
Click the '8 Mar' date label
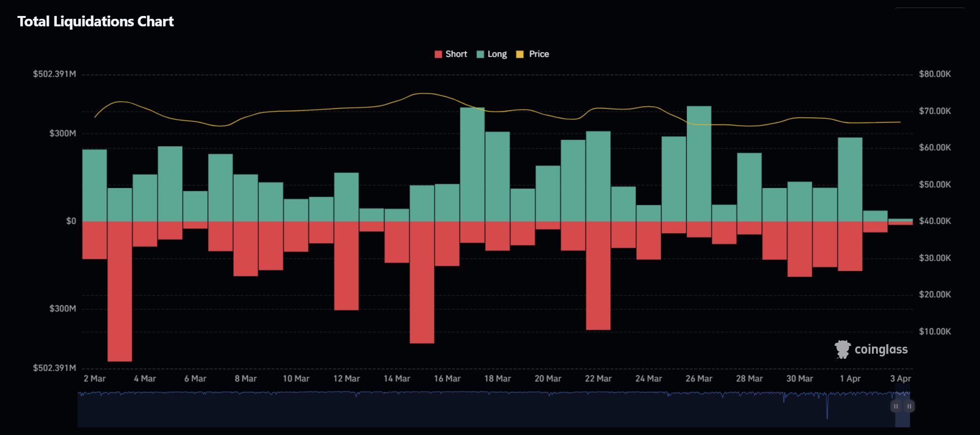pos(245,379)
